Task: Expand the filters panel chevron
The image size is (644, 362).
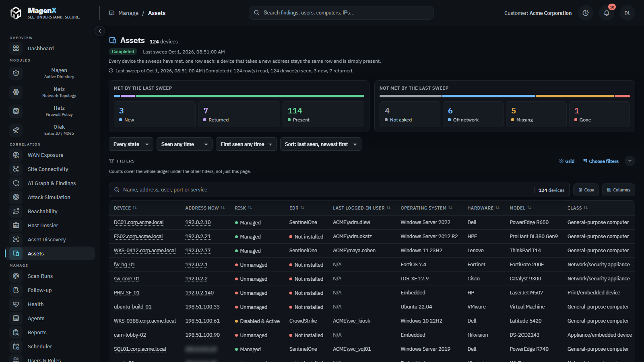Action: [x=630, y=161]
